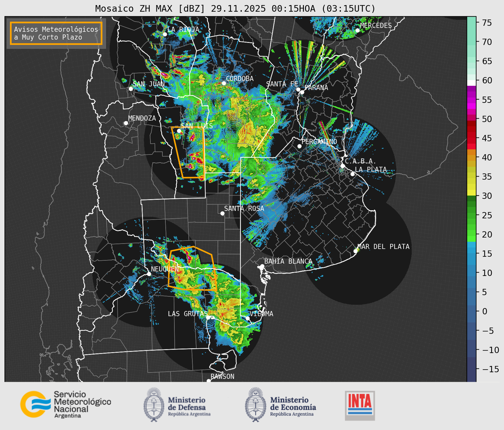
Task: Click the orange warning polygon east of Neuquén
Action: (x=192, y=268)
